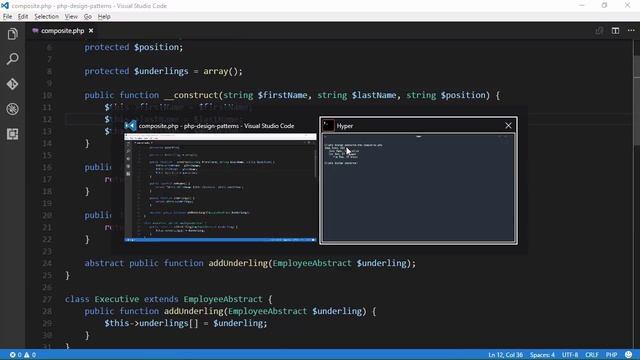Click '$underlings' on line 8
This screenshot has height=360, width=640.
(161, 71)
